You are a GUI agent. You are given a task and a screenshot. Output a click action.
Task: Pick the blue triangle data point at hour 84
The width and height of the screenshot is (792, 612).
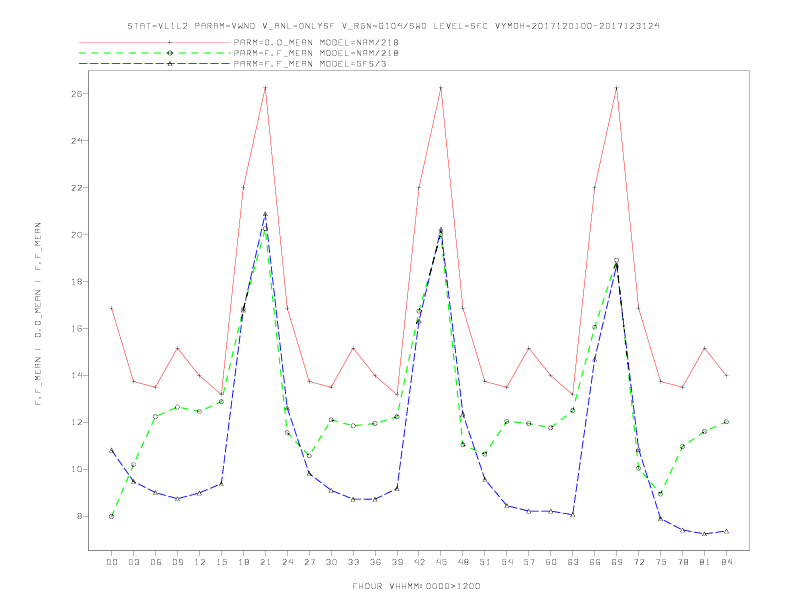727,531
